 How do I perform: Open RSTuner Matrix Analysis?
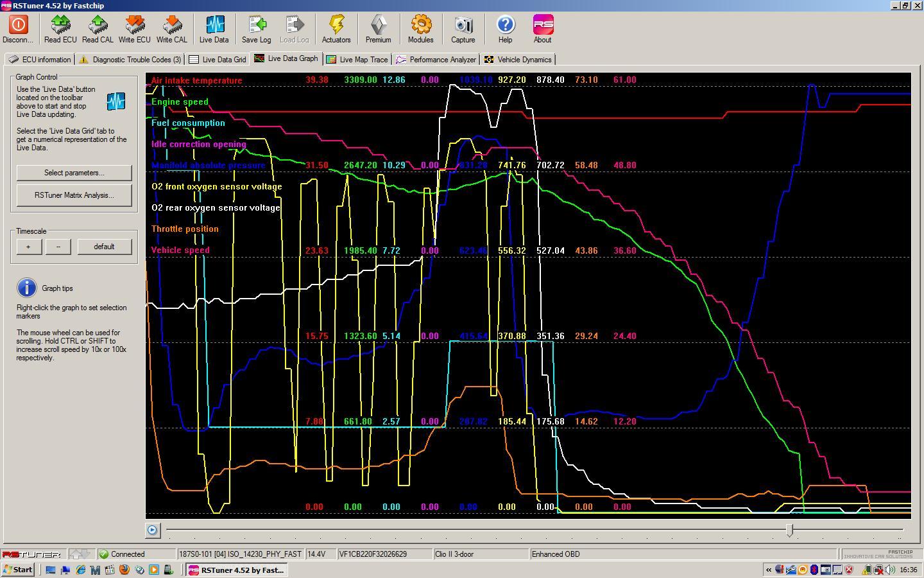[74, 195]
